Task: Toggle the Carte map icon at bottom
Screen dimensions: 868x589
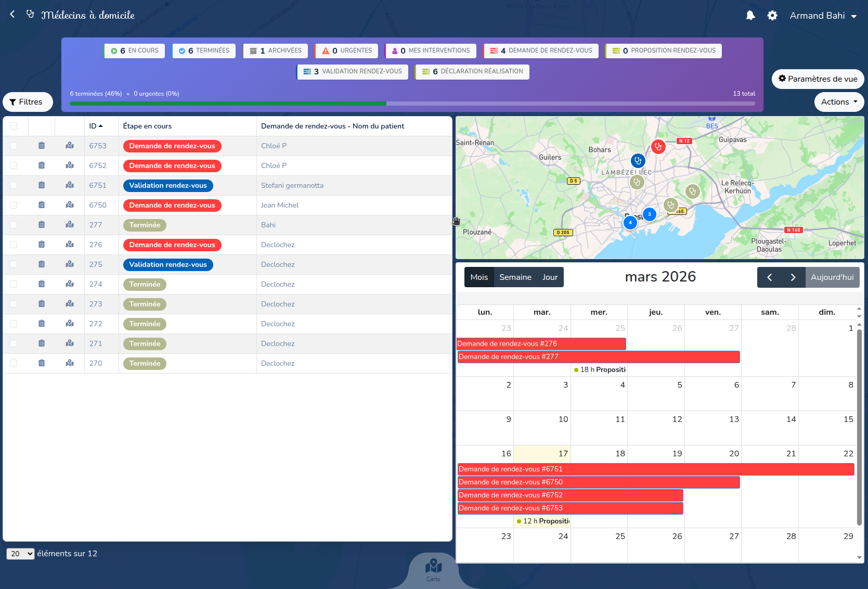Action: coord(433,570)
